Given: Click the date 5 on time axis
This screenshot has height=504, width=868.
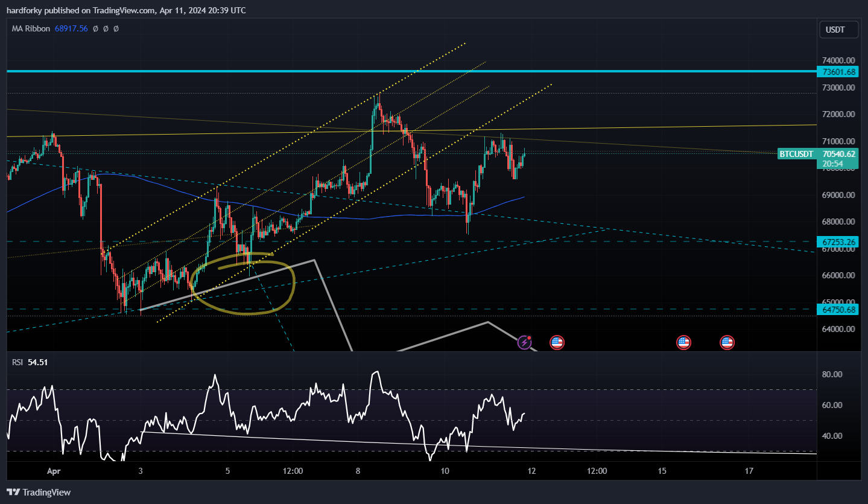Looking at the screenshot, I should (x=227, y=470).
